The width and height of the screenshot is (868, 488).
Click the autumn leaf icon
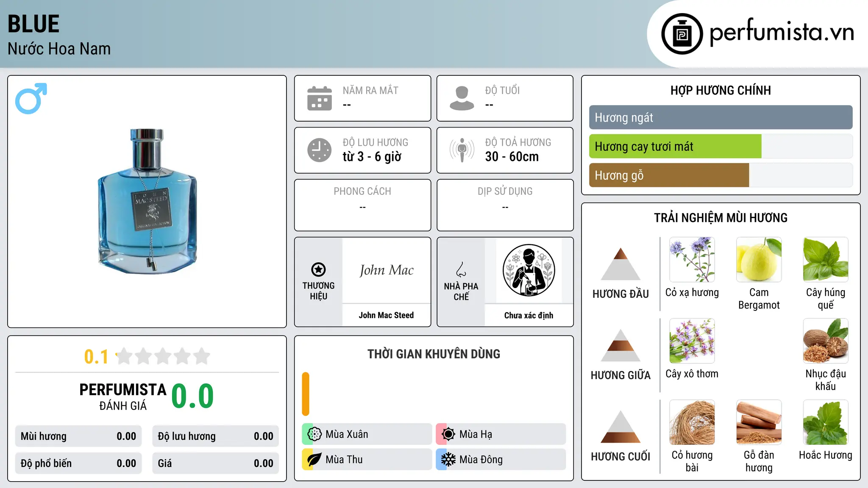pos(314,460)
